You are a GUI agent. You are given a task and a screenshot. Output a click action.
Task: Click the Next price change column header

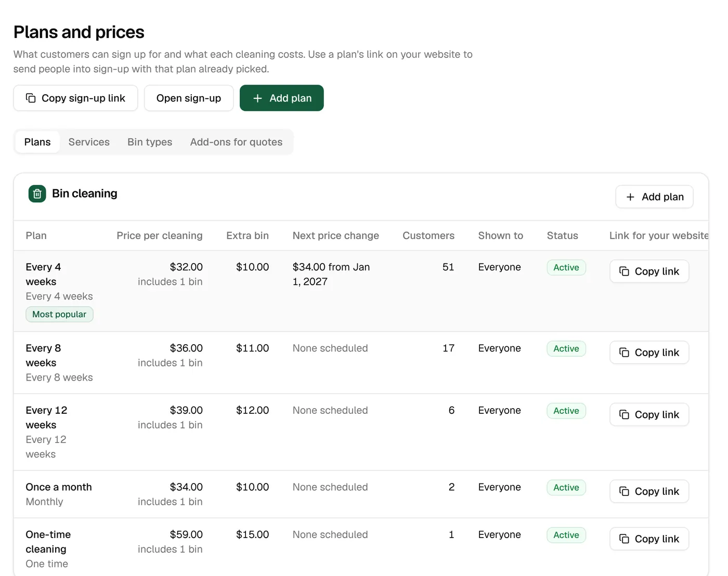pos(336,235)
